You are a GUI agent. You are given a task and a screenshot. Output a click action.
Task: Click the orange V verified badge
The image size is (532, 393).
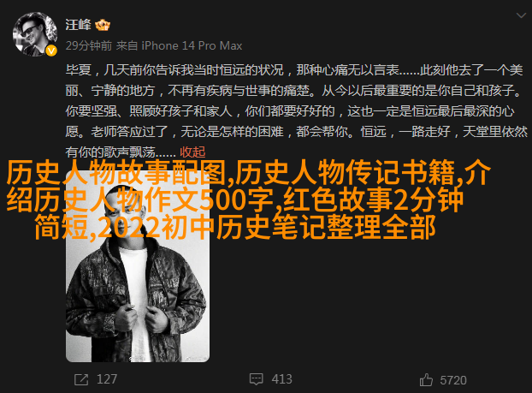51,51
